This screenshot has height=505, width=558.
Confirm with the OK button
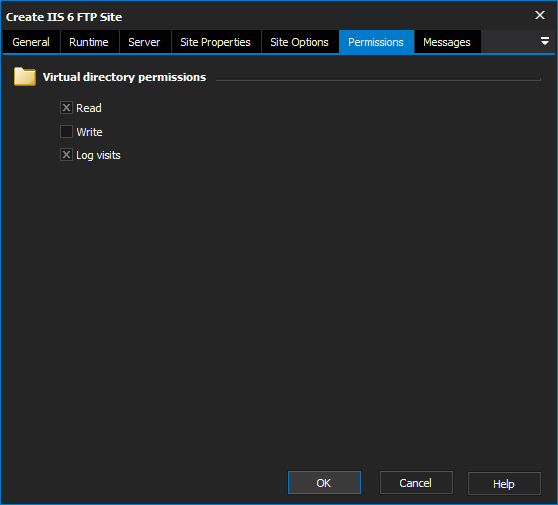click(324, 483)
